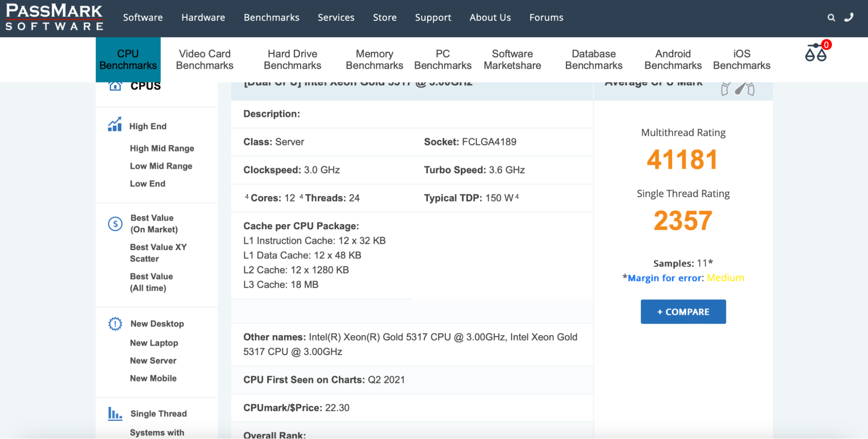Click the Clockspeed: 3.0 GHz text
The image size is (868, 439).
coord(292,170)
